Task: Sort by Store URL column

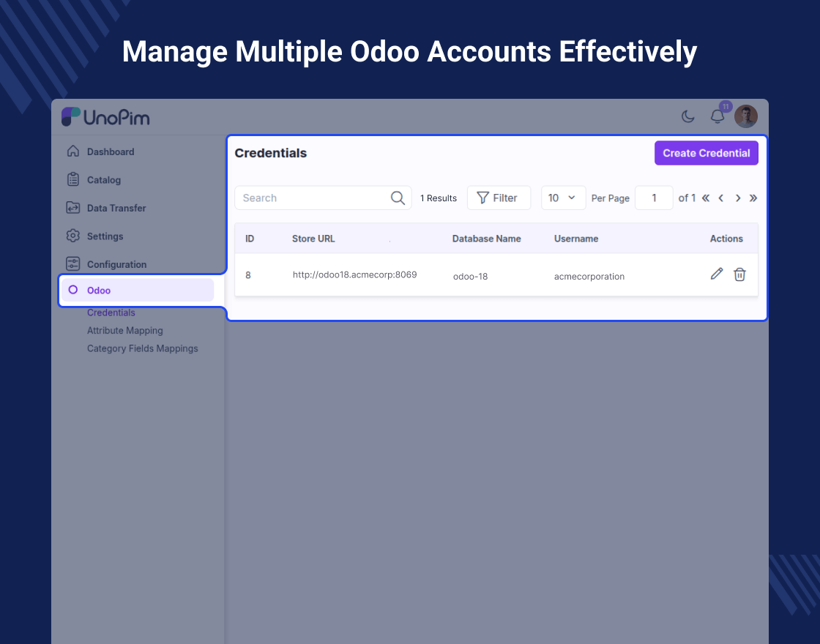Action: 313,239
